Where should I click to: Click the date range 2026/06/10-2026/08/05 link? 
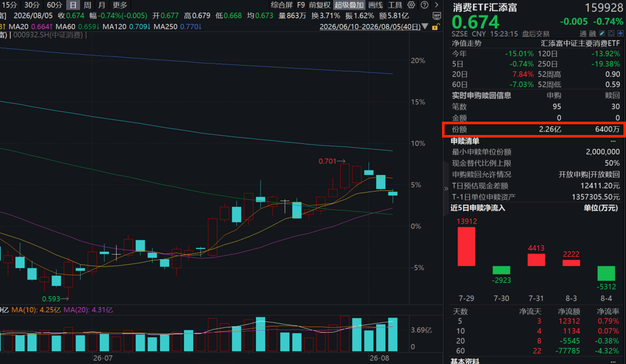pos(369,26)
